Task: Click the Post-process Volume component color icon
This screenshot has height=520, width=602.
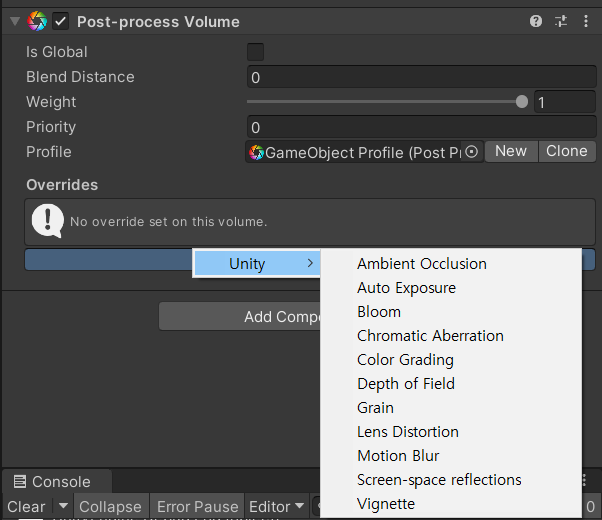Action: coord(37,21)
